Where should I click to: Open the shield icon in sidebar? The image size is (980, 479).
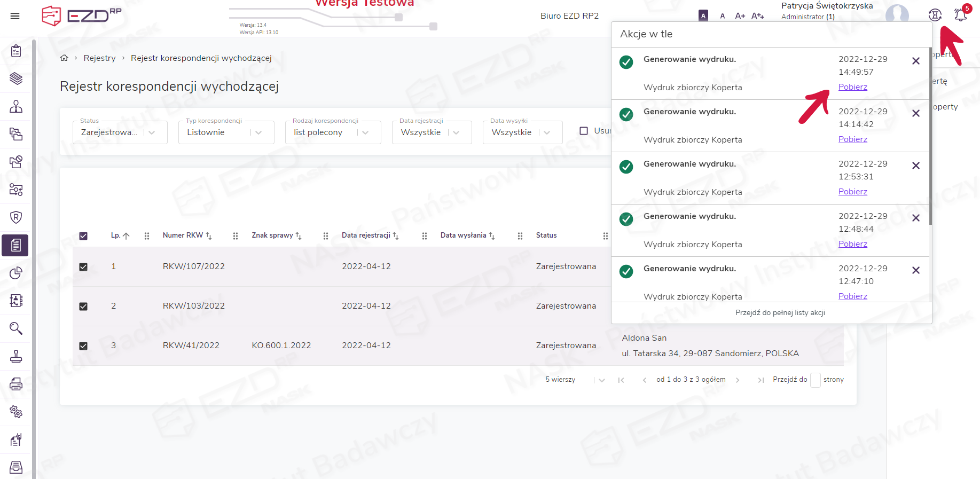16,217
